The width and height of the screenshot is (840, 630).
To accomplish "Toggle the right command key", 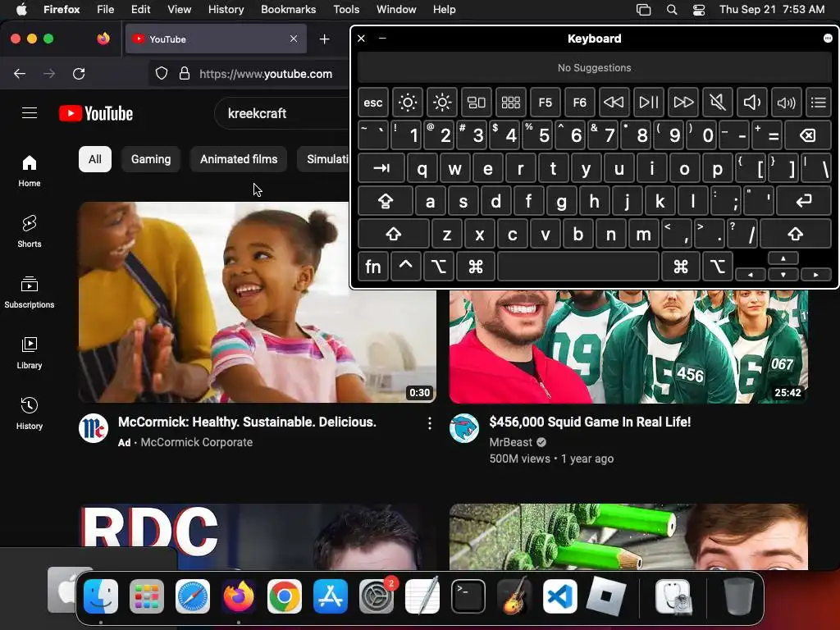I will [x=681, y=267].
